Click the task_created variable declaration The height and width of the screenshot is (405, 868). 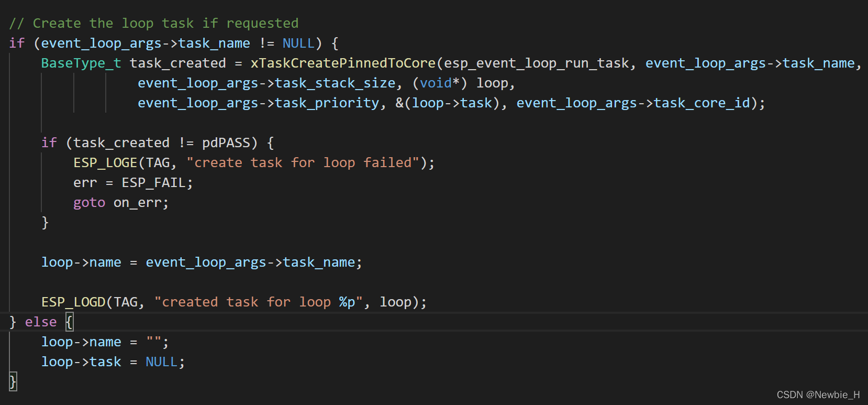click(x=177, y=63)
